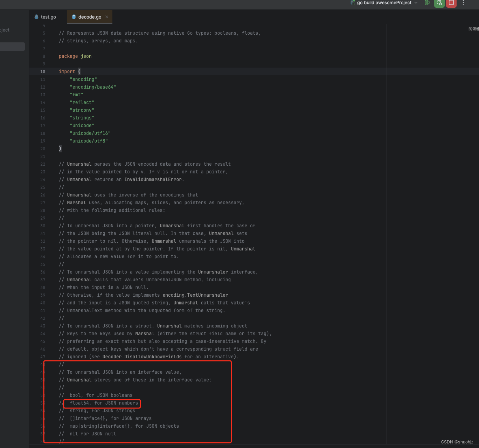Click the comment 'map[string]interface{}, for JSON objects'

click(124, 426)
